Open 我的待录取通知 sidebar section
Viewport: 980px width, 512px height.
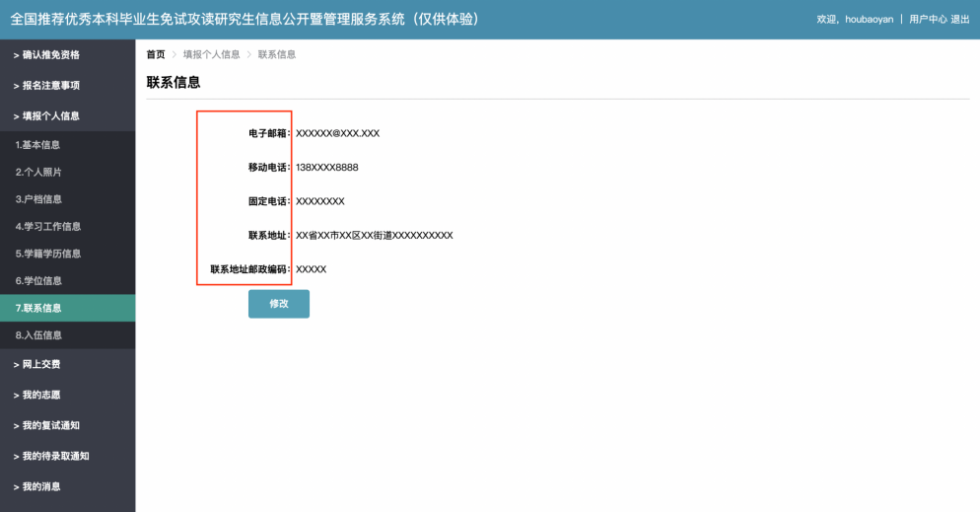pos(67,457)
